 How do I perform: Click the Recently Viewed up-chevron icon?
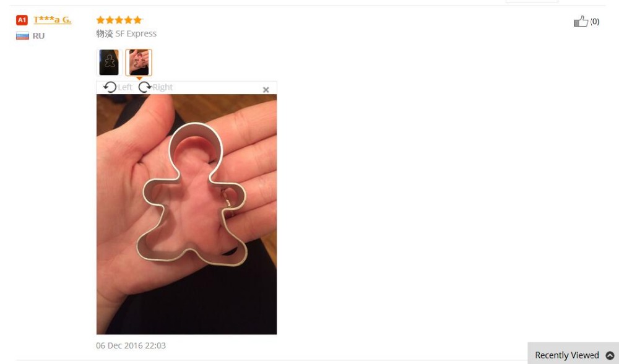coord(610,355)
